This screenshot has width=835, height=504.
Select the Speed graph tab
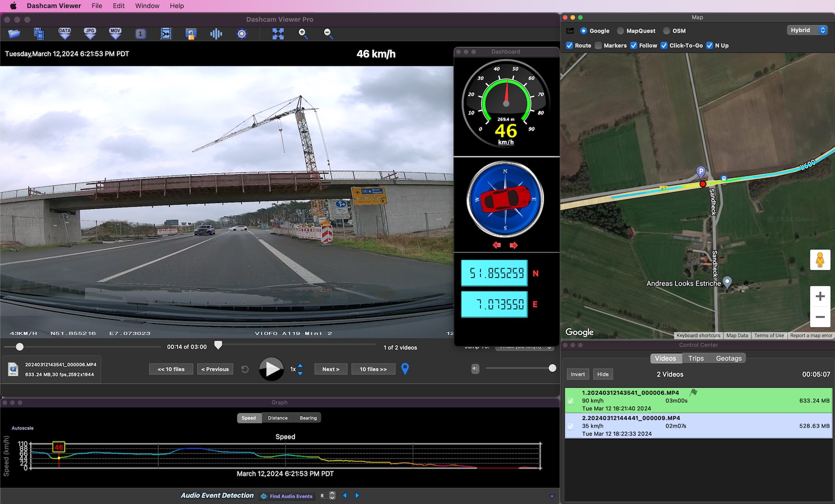(x=249, y=418)
